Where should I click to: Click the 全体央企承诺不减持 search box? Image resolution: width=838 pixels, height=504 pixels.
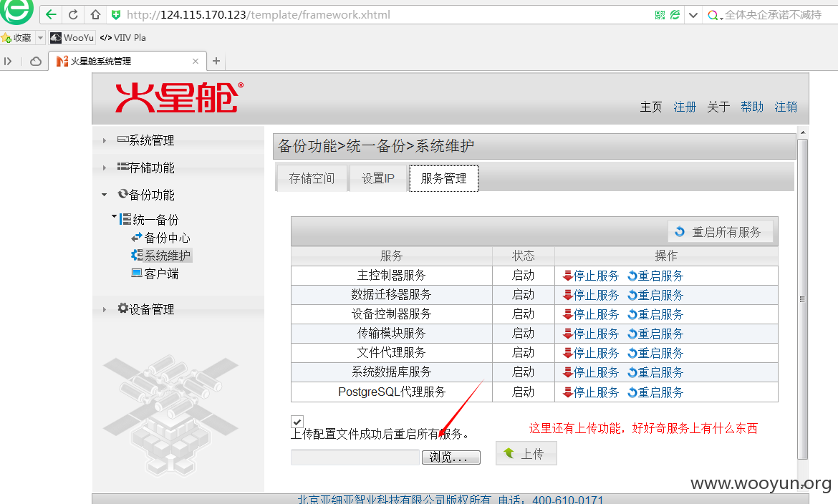tap(774, 15)
